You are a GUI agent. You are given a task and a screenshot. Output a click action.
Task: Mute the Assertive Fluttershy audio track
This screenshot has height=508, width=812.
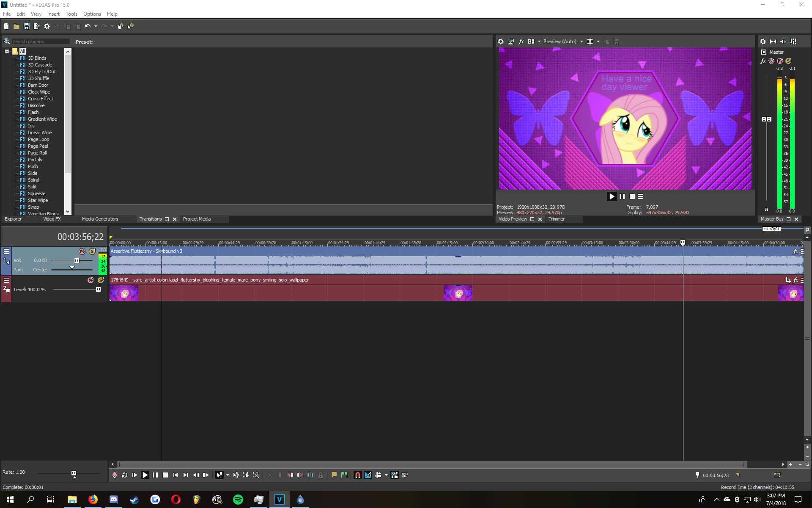[82, 251]
